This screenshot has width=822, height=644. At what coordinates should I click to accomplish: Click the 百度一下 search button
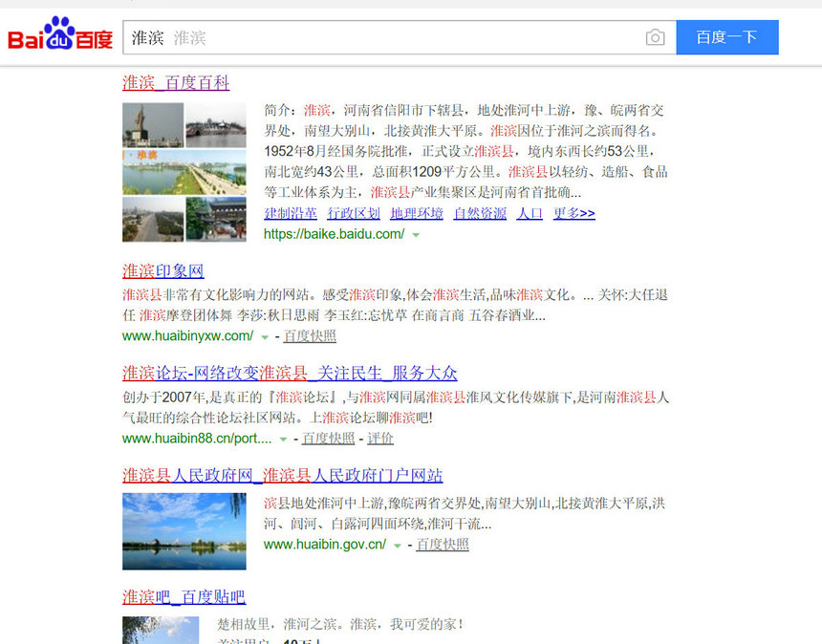pyautogui.click(x=727, y=37)
